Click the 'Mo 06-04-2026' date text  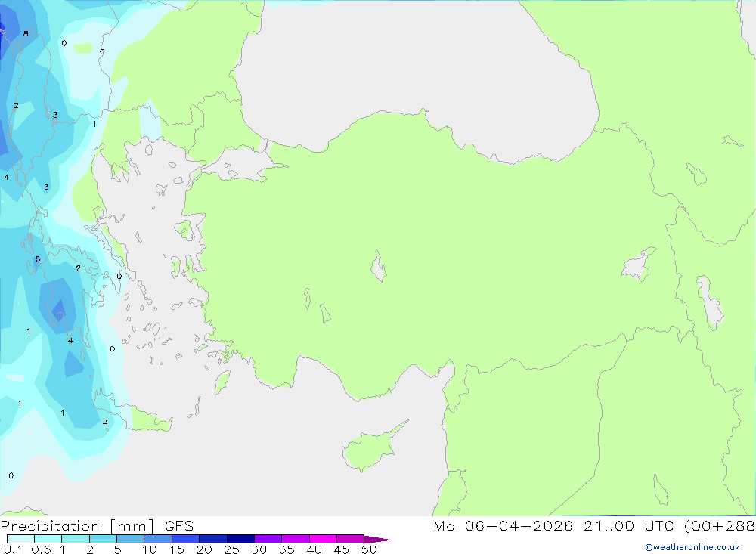click(503, 526)
